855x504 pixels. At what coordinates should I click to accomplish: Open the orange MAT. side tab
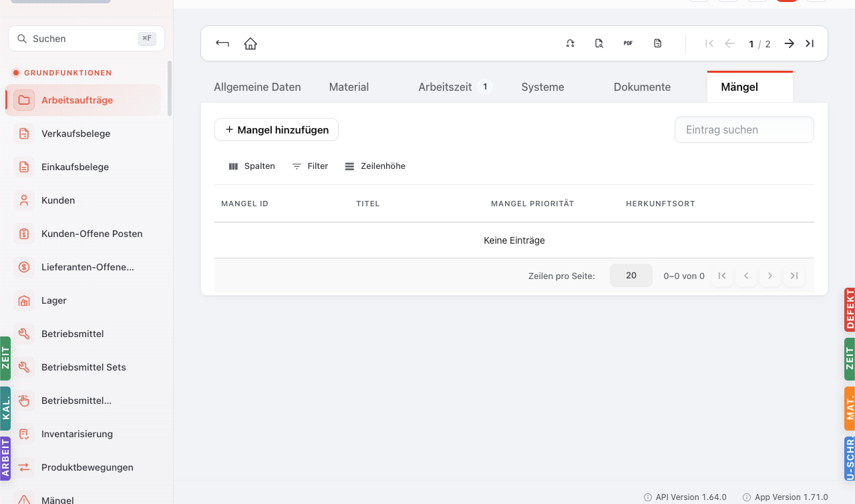850,408
